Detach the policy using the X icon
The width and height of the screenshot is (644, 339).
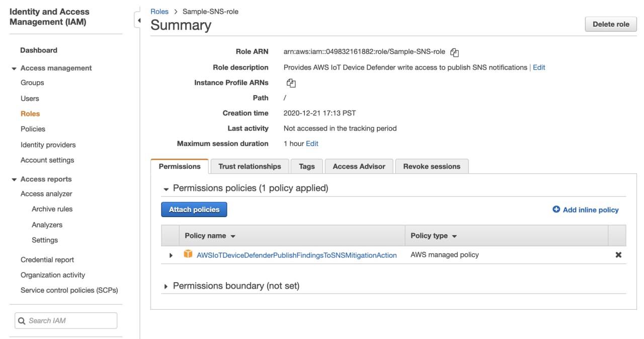click(618, 255)
